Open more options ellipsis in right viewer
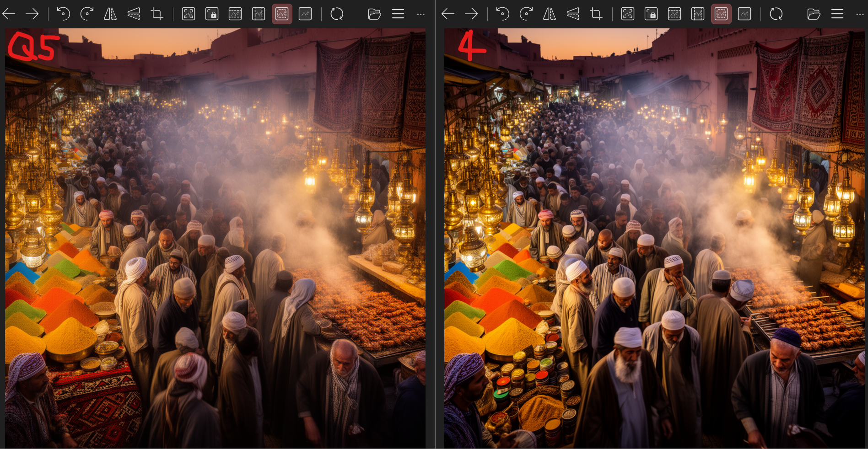Image resolution: width=868 pixels, height=449 pixels. (x=860, y=14)
